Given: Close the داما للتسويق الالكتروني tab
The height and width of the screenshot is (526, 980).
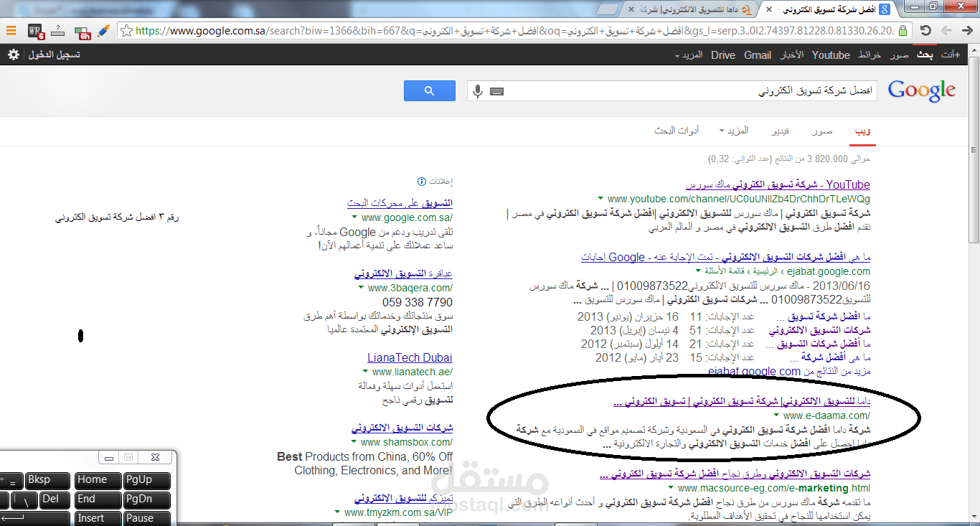Looking at the screenshot, I should point(630,9).
